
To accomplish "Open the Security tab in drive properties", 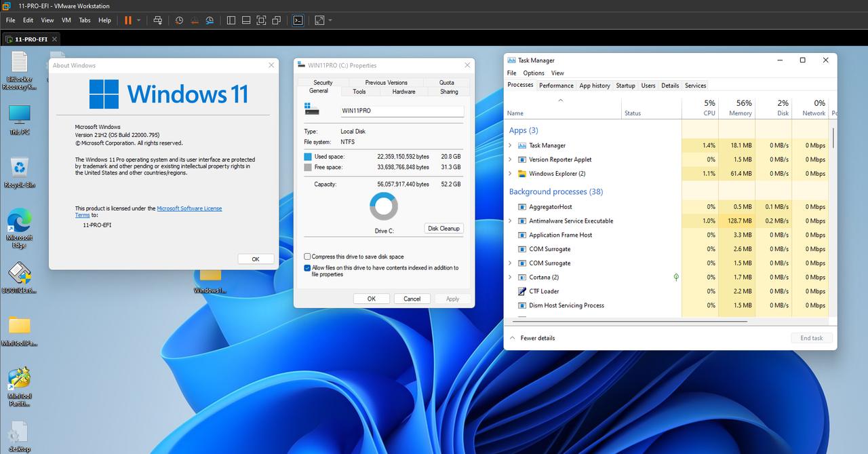I will click(323, 83).
